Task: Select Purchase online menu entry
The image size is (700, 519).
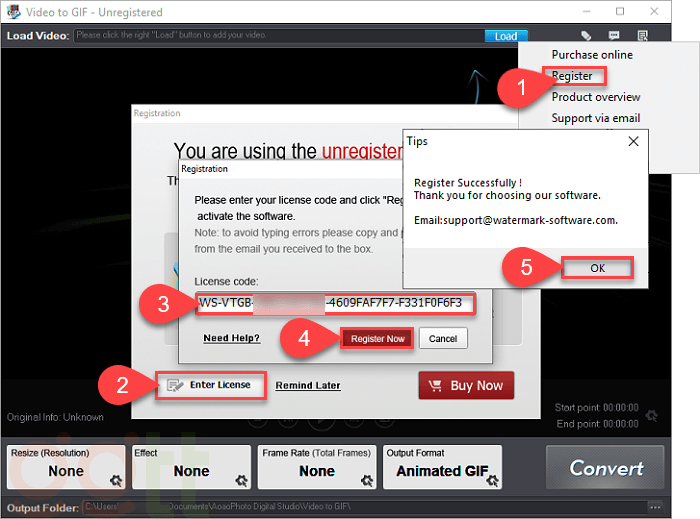Action: (592, 55)
